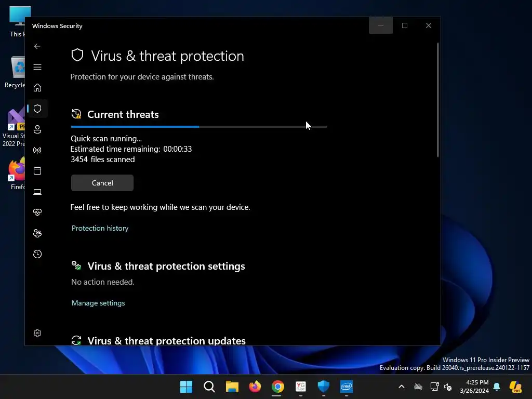The height and width of the screenshot is (399, 532).
Task: Click the shield icon beside the page title
Action: pyautogui.click(x=77, y=55)
